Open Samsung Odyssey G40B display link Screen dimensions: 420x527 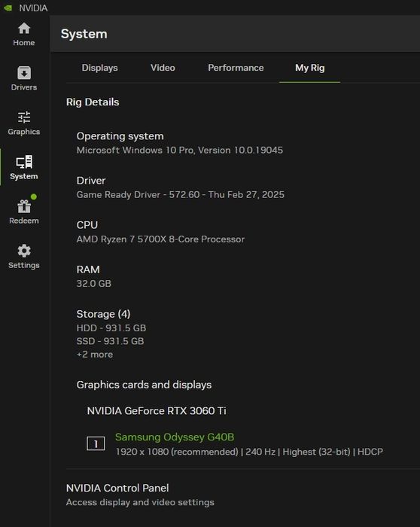coord(175,437)
